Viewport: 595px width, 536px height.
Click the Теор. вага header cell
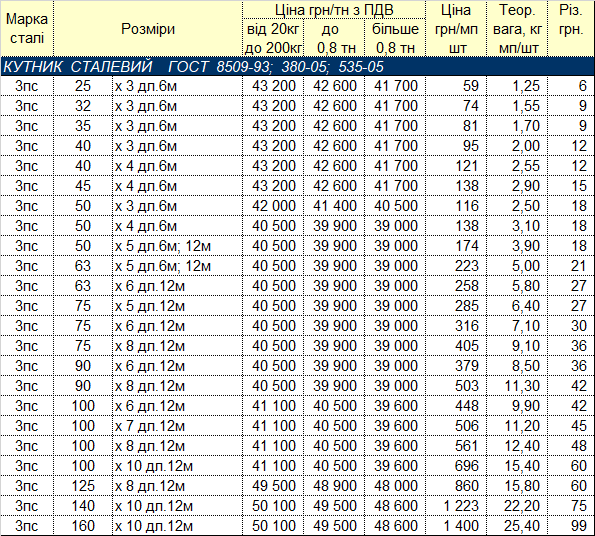tap(517, 29)
